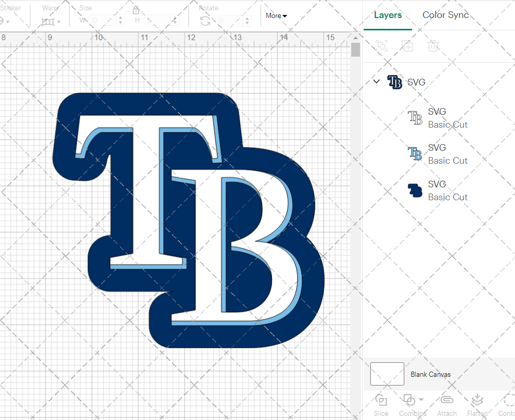
Task: Switch to the Color Sync tab
Action: tap(445, 15)
